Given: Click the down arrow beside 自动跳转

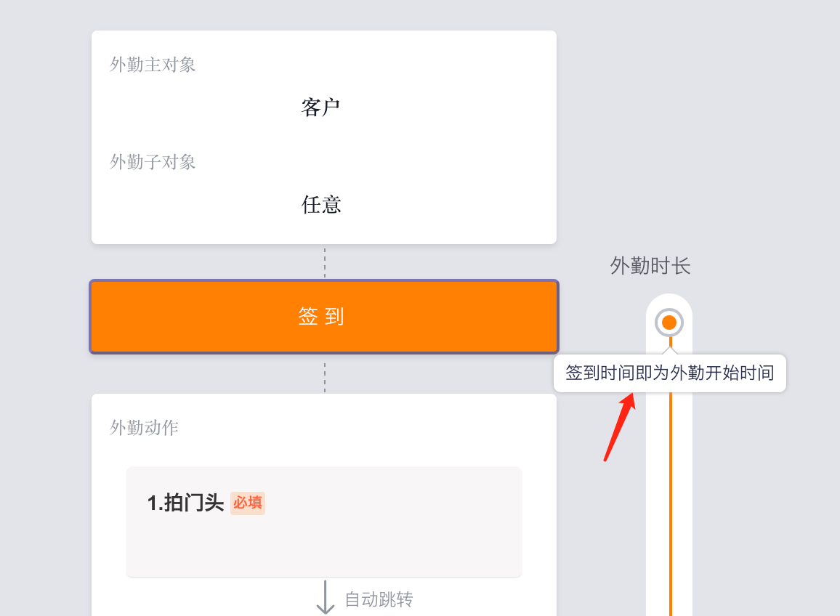Looking at the screenshot, I should point(326,596).
